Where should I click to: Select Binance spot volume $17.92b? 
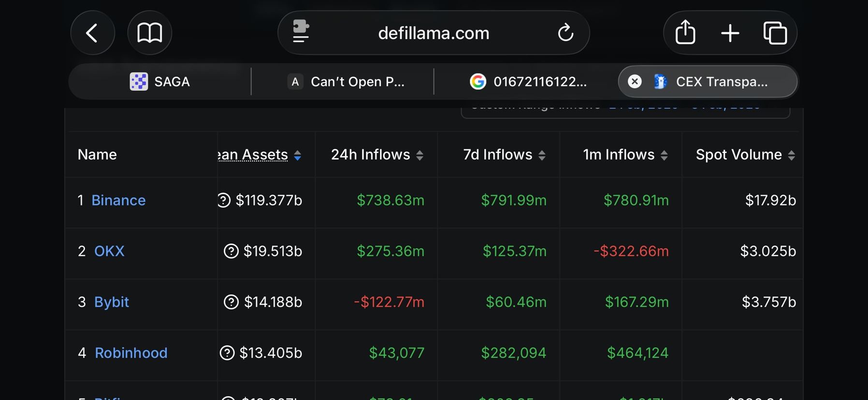click(770, 200)
